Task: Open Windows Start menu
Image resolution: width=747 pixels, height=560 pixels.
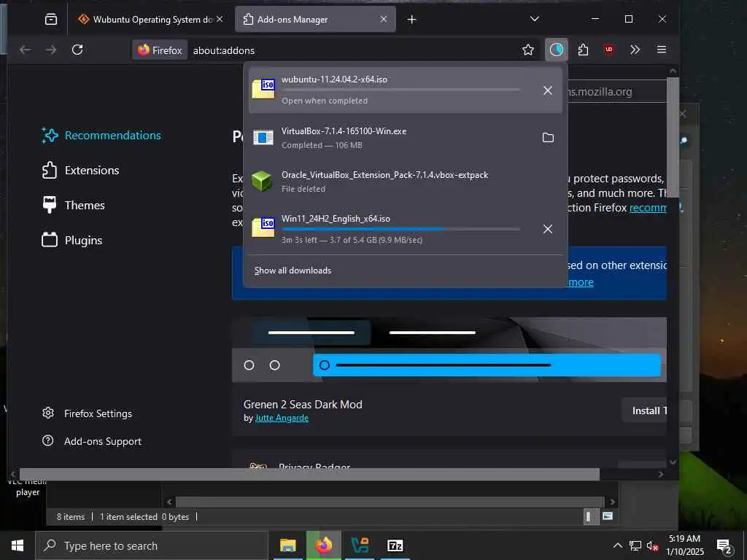Action: [18, 545]
